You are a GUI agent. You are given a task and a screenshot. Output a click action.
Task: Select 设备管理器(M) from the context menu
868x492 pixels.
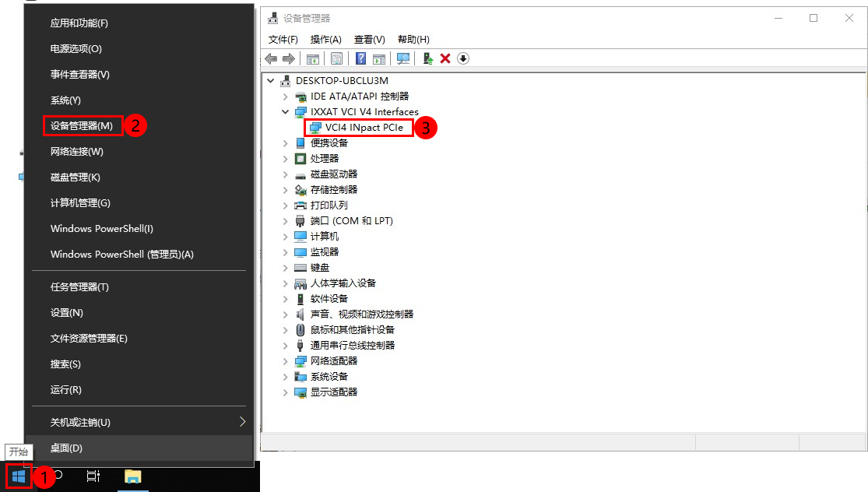pos(82,125)
